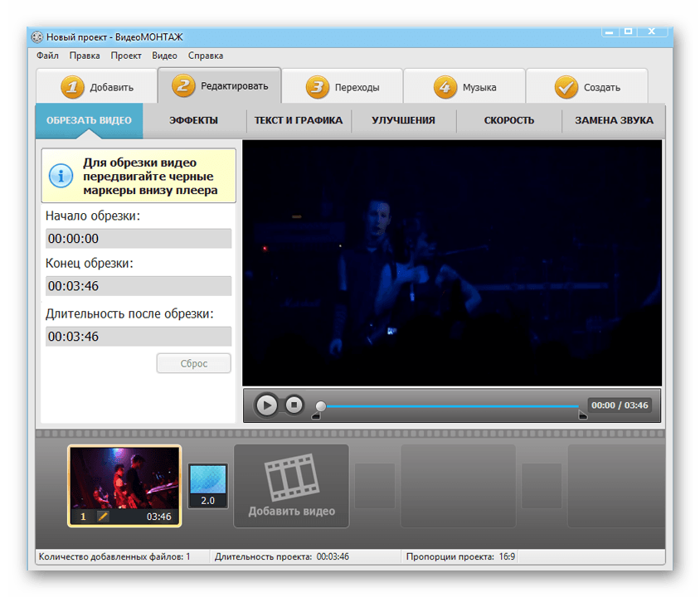Select the first video clip thumbnail
This screenshot has width=700, height=597.
[x=124, y=479]
